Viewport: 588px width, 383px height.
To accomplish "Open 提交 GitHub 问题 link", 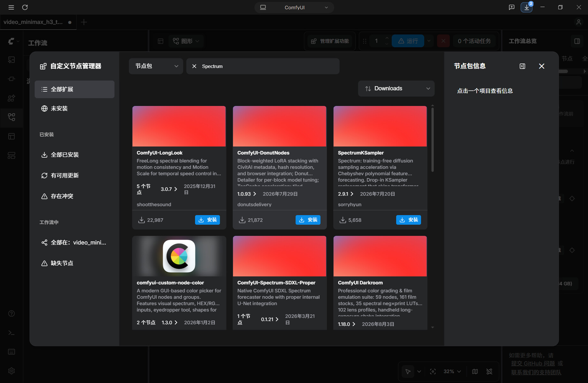I will [x=533, y=364].
